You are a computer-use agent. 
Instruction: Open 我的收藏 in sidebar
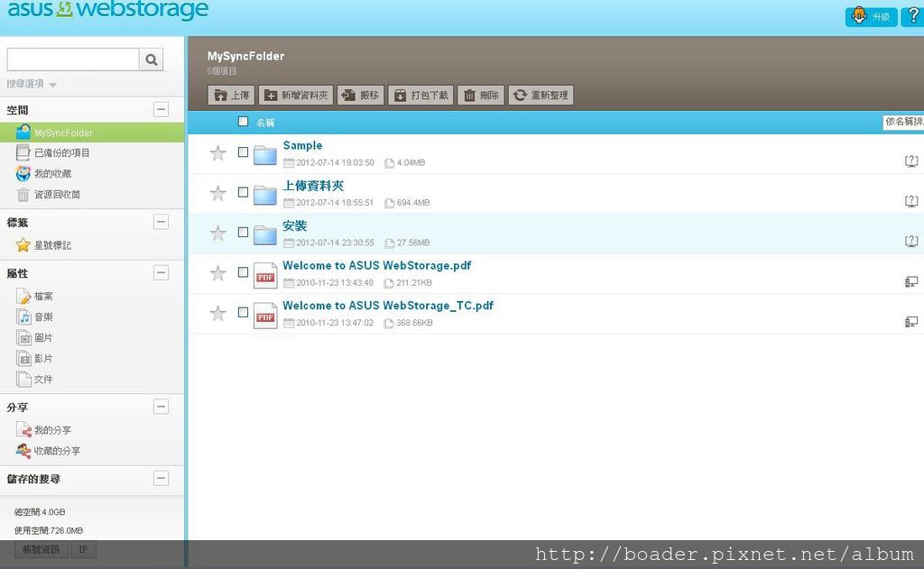(43, 173)
